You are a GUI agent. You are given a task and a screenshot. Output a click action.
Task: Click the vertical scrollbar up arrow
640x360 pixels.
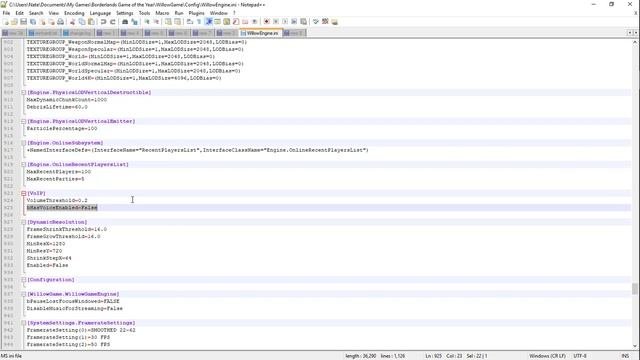[635, 42]
